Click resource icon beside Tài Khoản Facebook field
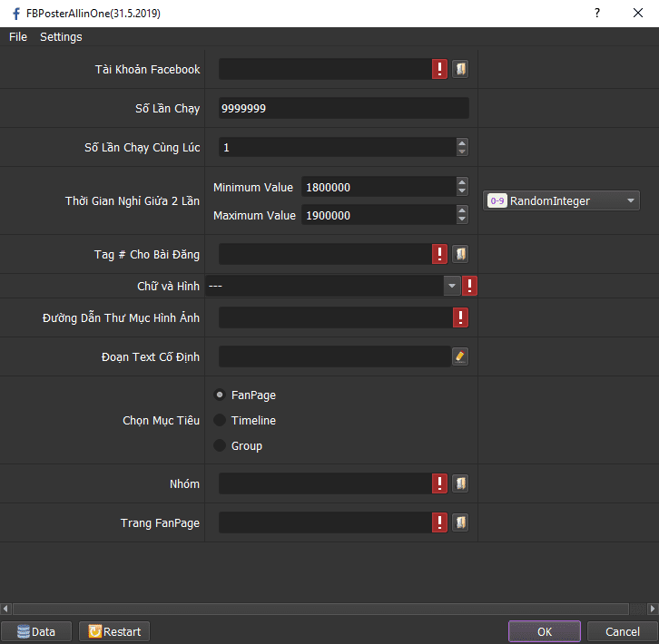The height and width of the screenshot is (644, 659). tap(460, 69)
